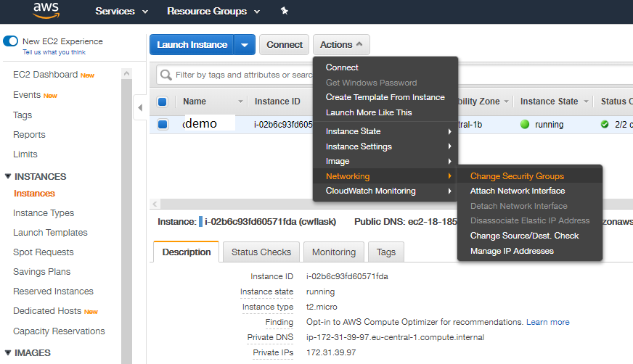633x364 pixels.
Task: Open Spot Requests in sidebar
Action: click(x=44, y=252)
